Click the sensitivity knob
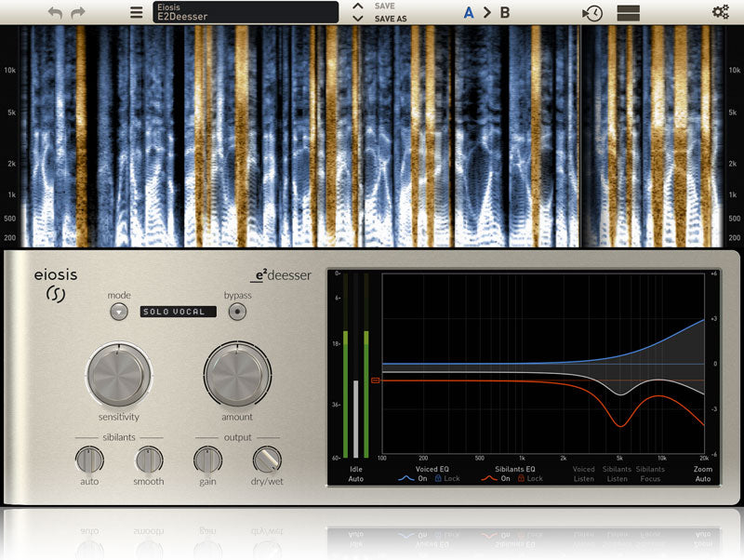The image size is (744, 560). pos(119,375)
